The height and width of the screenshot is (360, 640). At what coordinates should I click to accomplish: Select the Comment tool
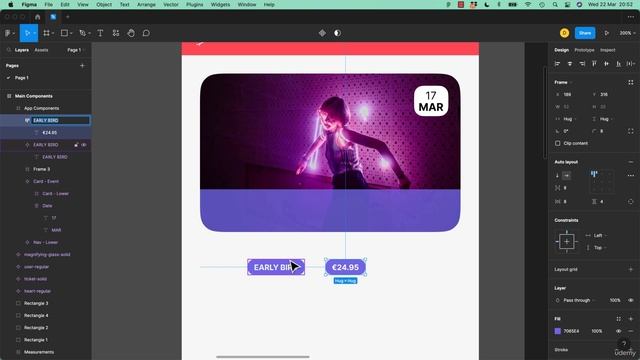coord(146,33)
